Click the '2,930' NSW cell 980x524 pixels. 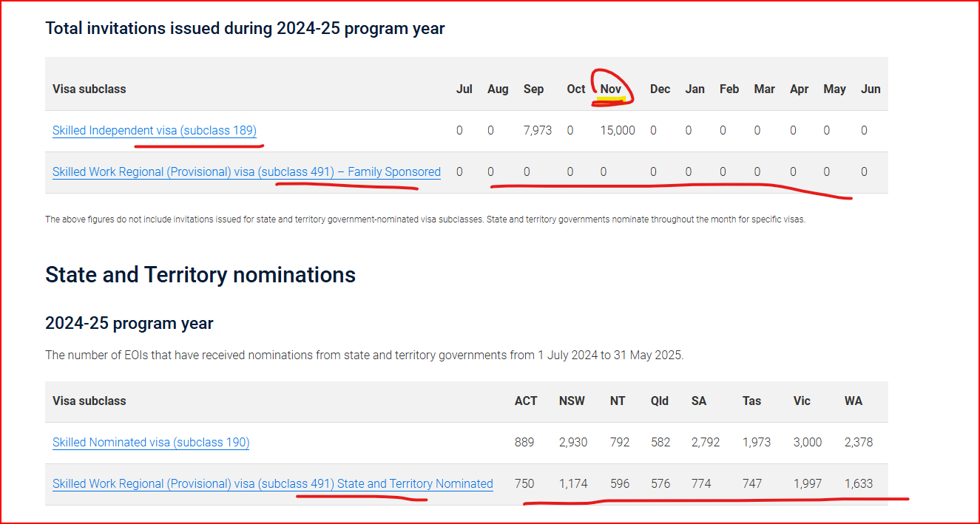pos(573,443)
